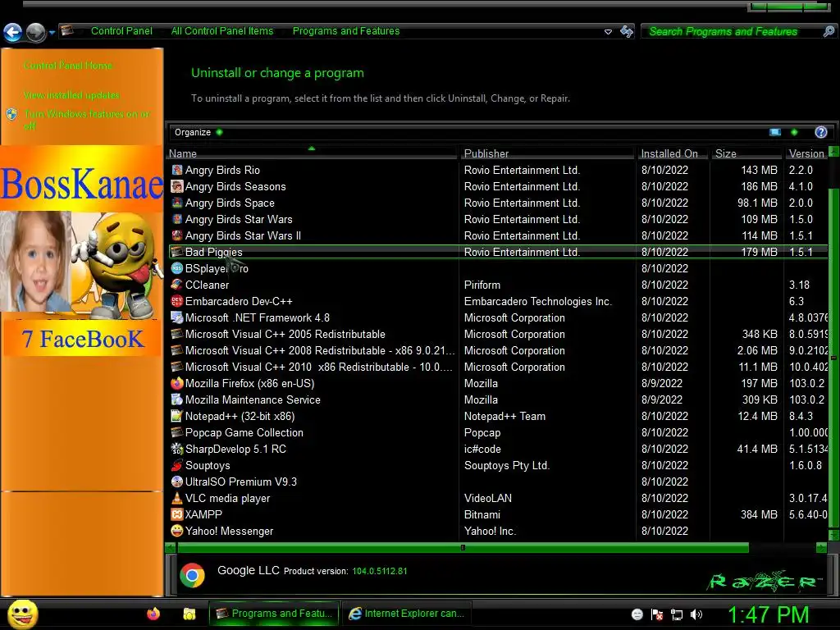840x630 pixels.
Task: Click the horizontal scrollbar thumb
Action: [x=463, y=547]
